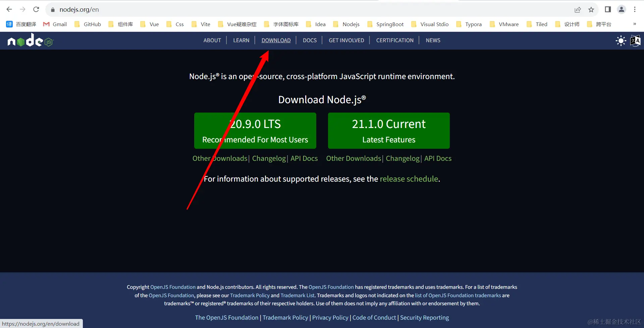Screen dimensions: 644x328
Task: Open Other Downloads under the LTS button
Action: [x=220, y=158]
